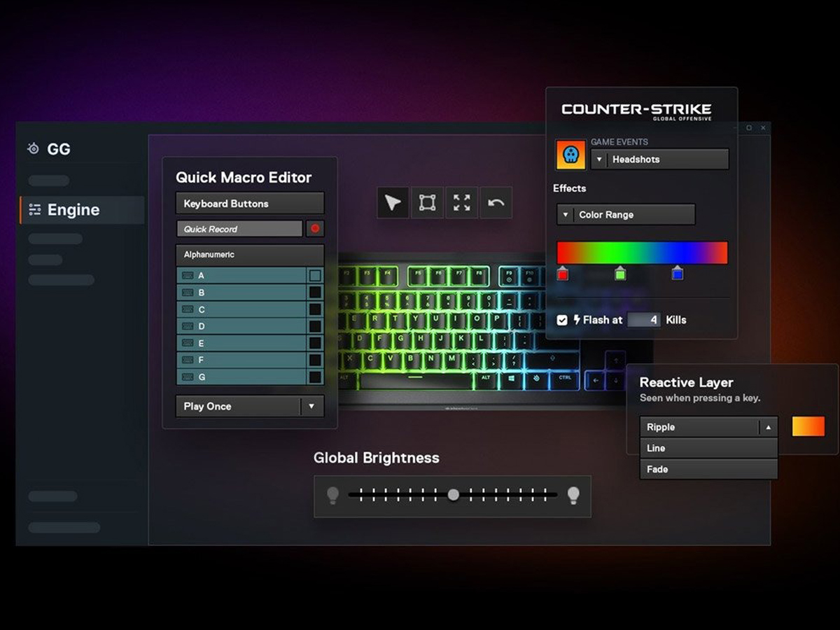
Task: Tick the checkbox beside key A
Action: 315,276
